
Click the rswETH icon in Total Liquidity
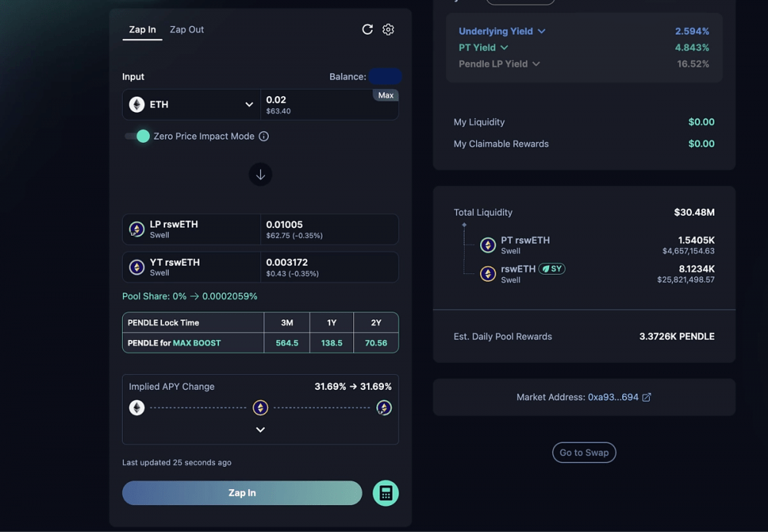click(x=488, y=273)
